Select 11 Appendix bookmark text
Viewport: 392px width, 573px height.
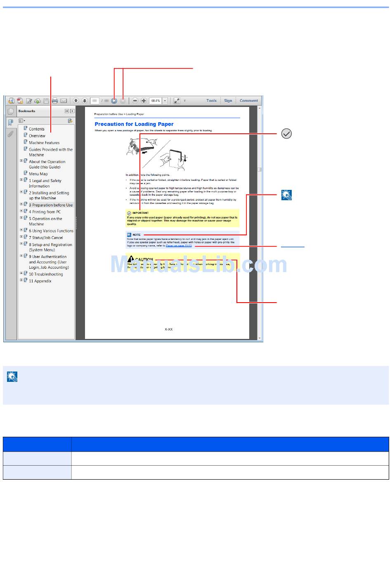pos(40,281)
